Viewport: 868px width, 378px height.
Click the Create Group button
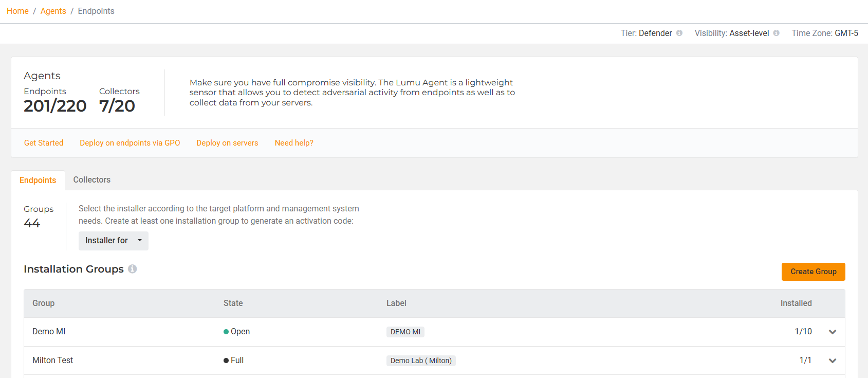coord(813,272)
